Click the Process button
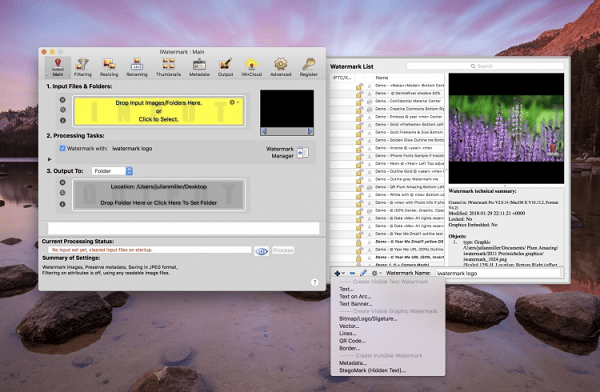Screen dimensions: 600x392 pyautogui.click(x=283, y=250)
